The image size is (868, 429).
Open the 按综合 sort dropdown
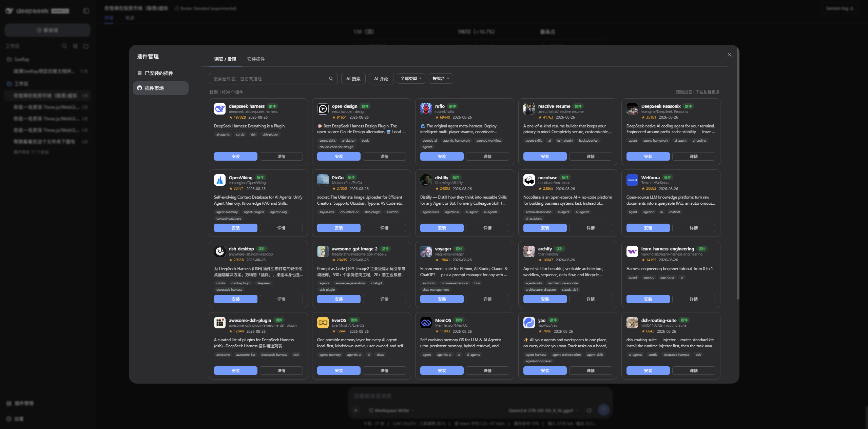coord(441,79)
